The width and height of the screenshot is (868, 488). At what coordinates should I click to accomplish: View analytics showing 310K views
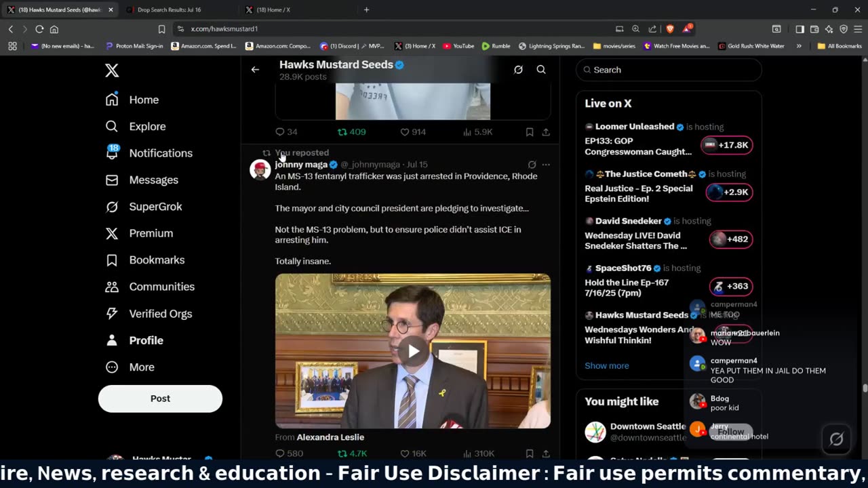click(478, 453)
